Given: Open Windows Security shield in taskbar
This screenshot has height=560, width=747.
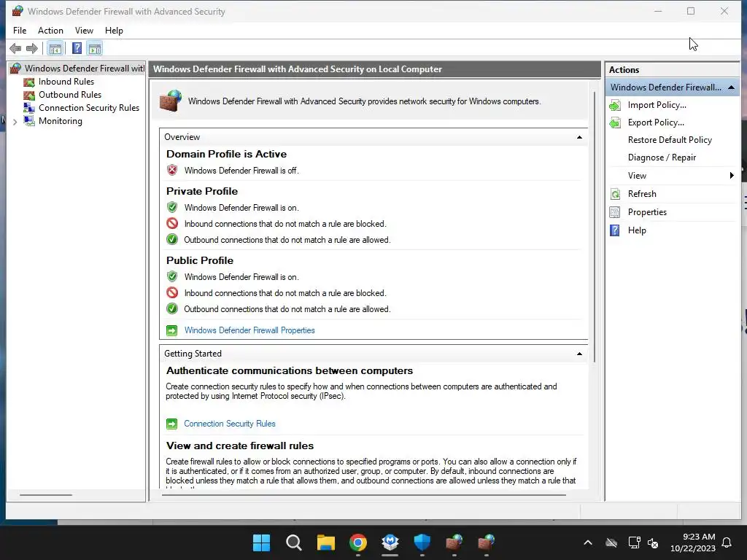Looking at the screenshot, I should 422,542.
